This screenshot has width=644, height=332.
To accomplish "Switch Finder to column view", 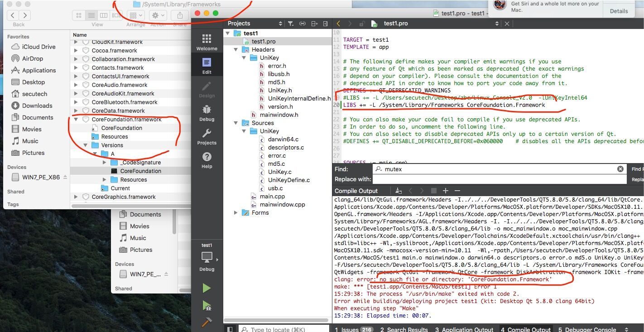I will pos(104,15).
